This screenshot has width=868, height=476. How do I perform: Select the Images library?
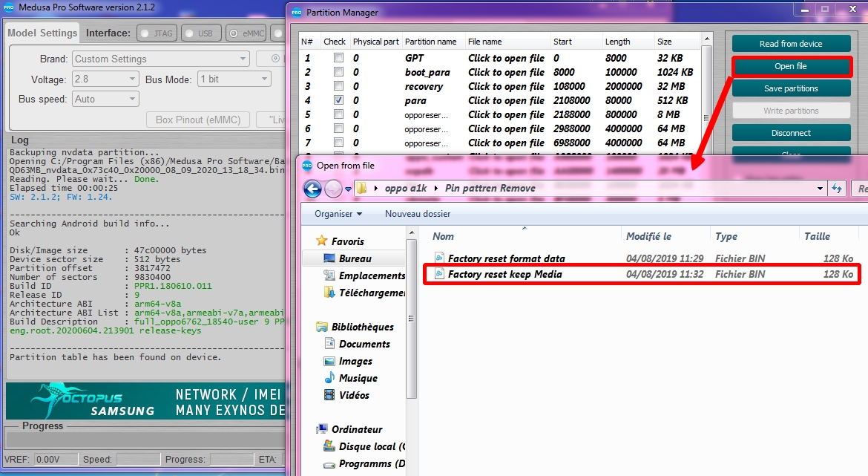click(x=355, y=361)
